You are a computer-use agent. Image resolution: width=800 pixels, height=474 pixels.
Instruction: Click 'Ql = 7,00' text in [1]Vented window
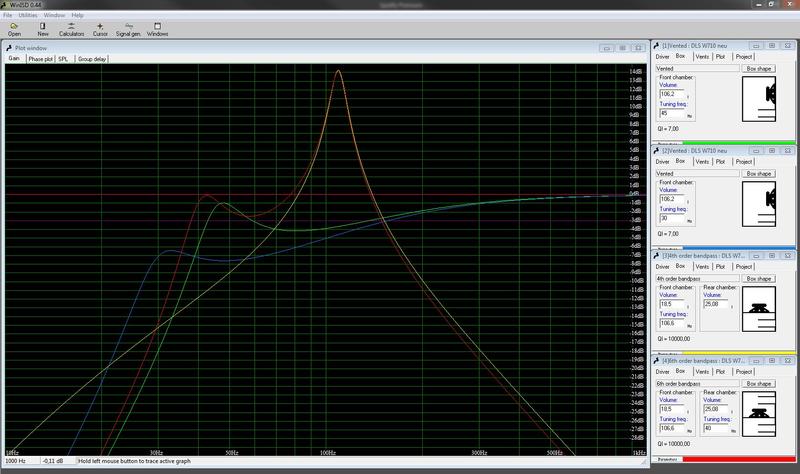[x=668, y=129]
